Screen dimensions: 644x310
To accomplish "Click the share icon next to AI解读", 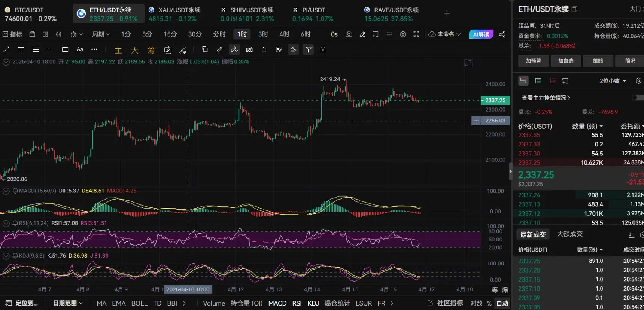I will click(502, 34).
